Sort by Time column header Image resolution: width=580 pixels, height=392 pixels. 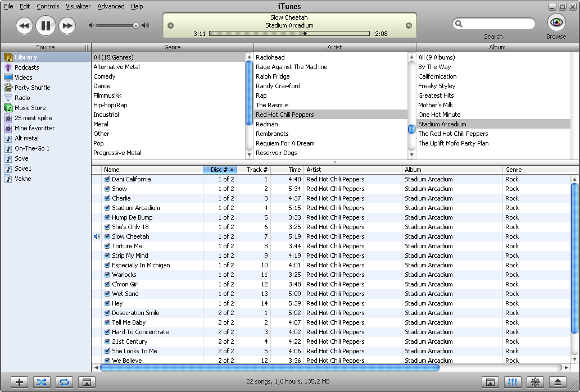tap(287, 170)
